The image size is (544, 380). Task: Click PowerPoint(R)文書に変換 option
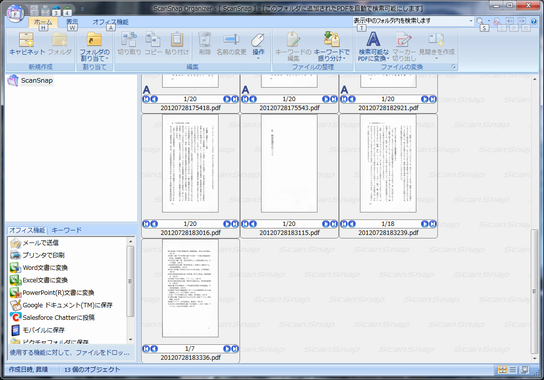[52, 293]
